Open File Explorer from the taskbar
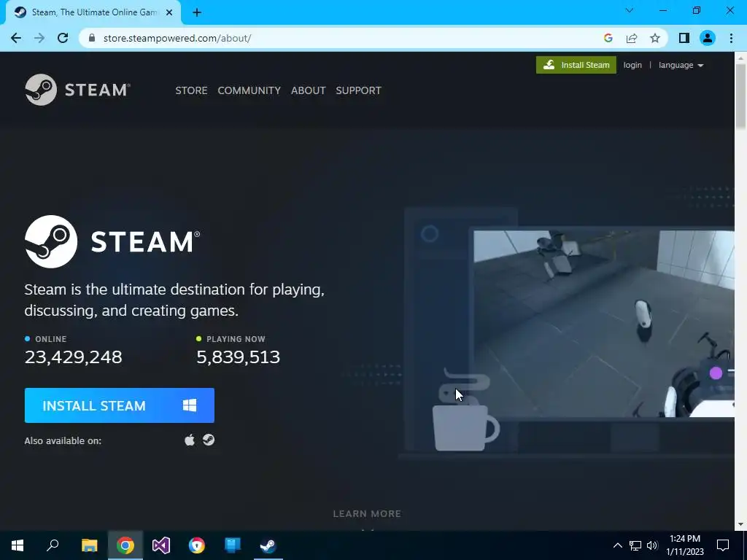 [x=89, y=545]
